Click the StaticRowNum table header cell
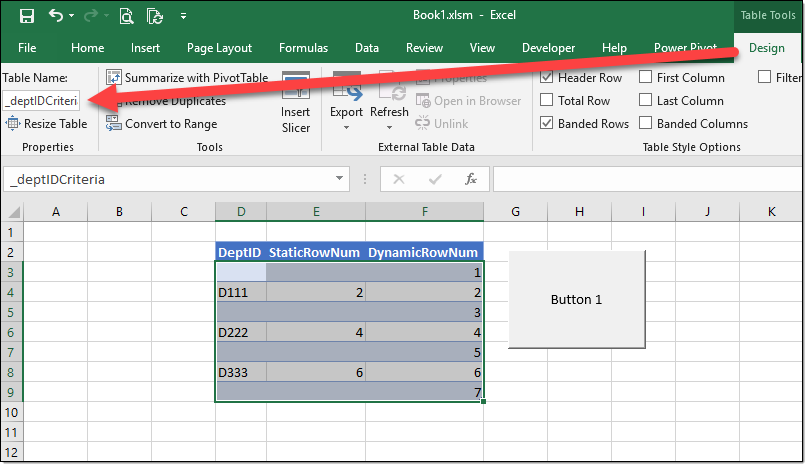 (x=315, y=252)
